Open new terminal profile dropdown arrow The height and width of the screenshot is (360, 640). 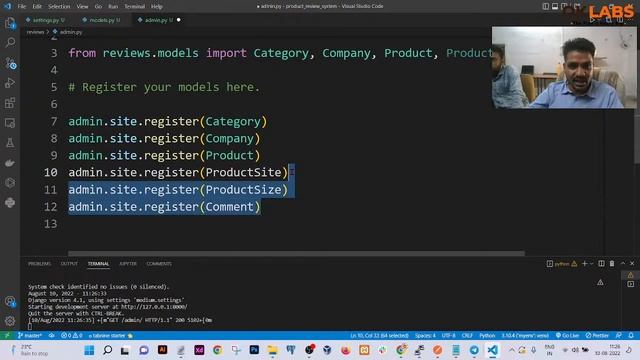pyautogui.click(x=591, y=264)
